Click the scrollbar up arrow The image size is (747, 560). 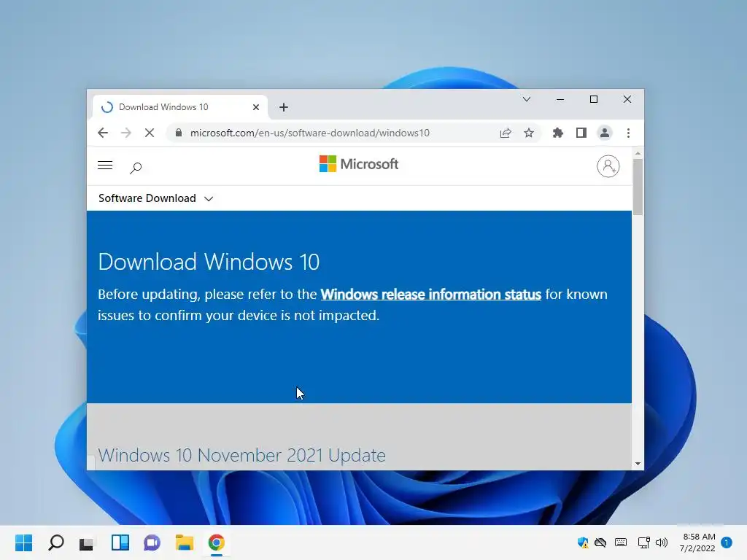tap(638, 153)
